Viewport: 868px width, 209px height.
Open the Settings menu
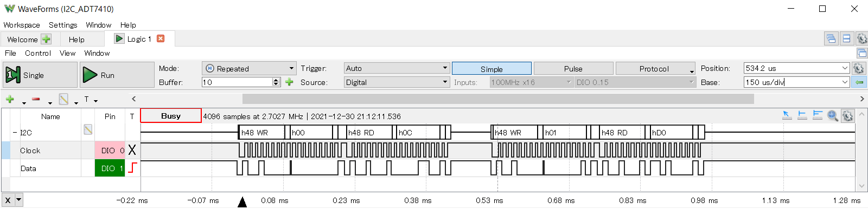[x=63, y=25]
